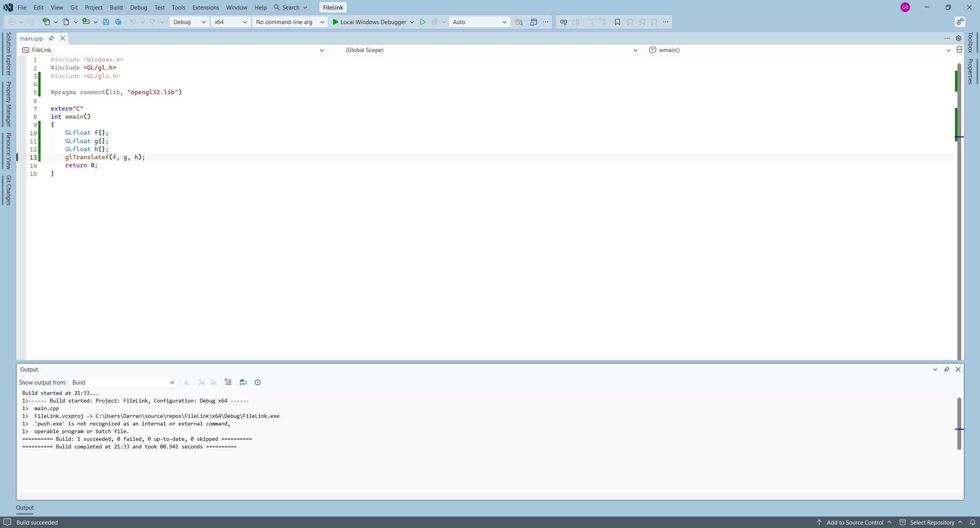Open the Output window options chevron

click(x=935, y=369)
